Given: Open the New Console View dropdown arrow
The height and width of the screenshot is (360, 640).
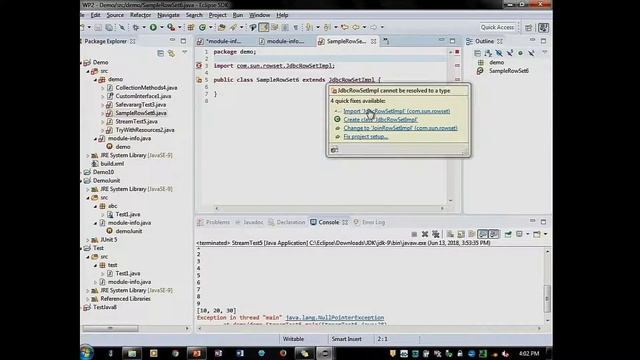Looking at the screenshot, I should tap(545, 234).
